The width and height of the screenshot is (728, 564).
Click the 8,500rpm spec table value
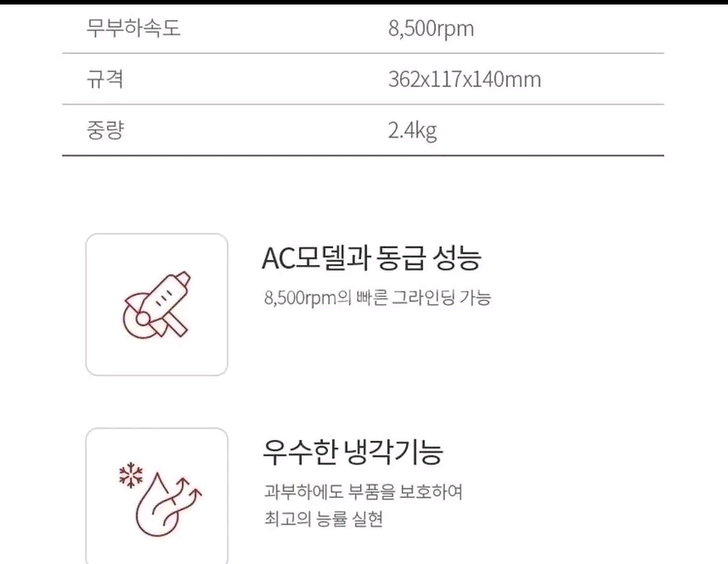[x=431, y=29]
